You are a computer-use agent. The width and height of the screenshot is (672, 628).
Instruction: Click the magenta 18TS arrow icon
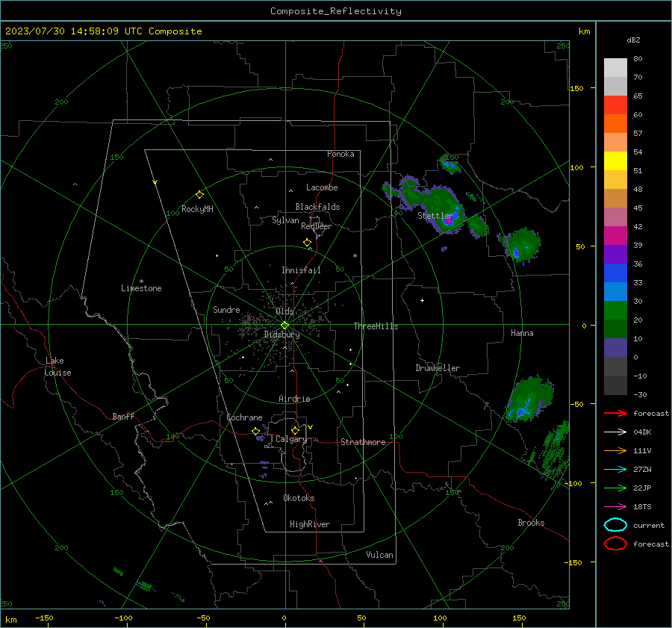[615, 507]
